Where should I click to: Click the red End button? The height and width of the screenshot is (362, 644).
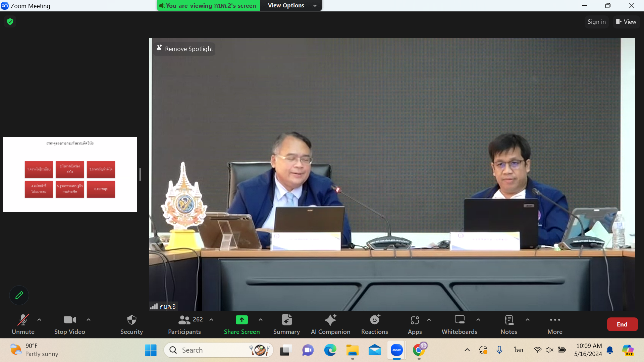click(x=622, y=324)
